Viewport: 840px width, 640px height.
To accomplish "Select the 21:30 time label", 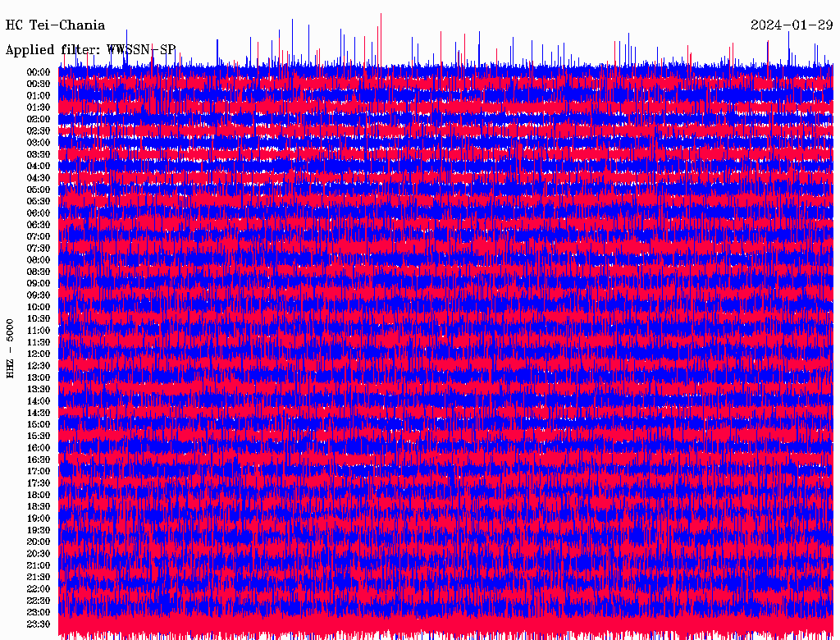I will (39, 578).
